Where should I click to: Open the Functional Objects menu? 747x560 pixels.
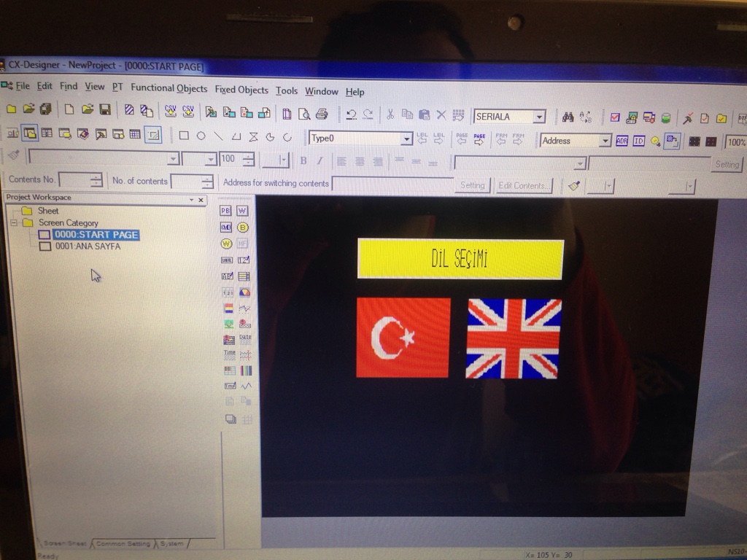169,88
